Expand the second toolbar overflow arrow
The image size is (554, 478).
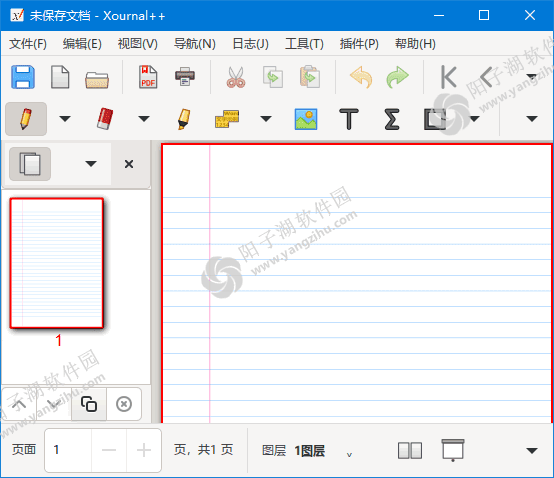[532, 119]
